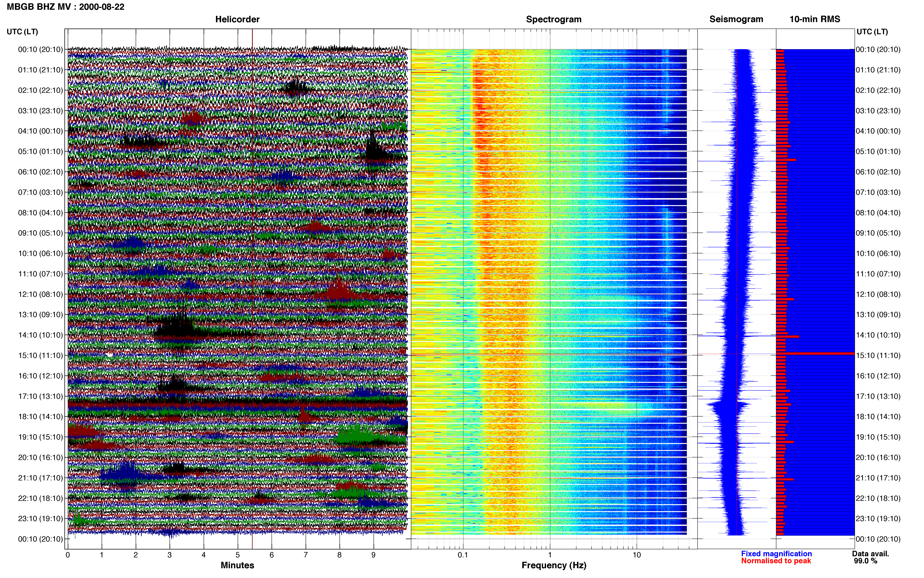
Task: Click the left 'UTC (LT)' axis label
Action: [x=22, y=32]
